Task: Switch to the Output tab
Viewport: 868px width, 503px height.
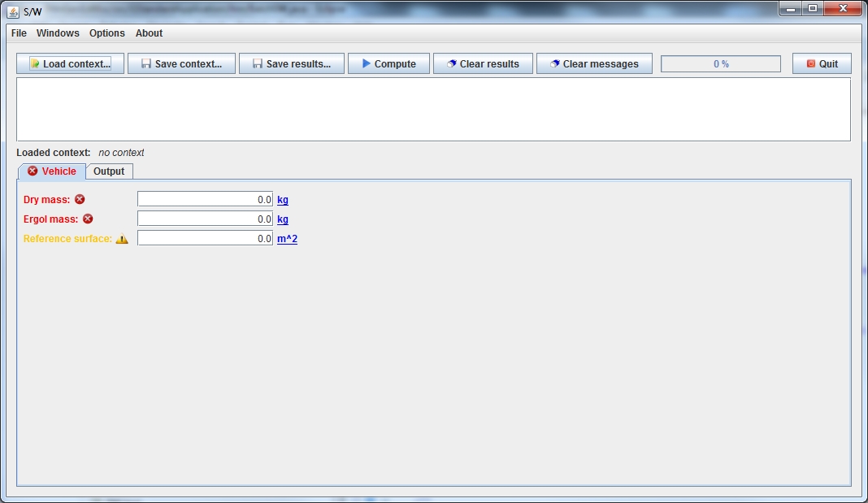Action: point(109,171)
